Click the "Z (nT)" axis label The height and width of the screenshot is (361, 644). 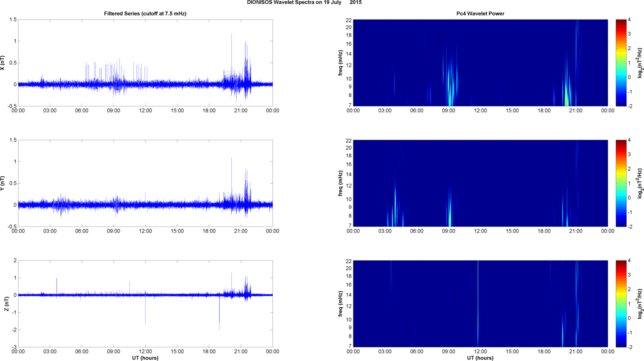pos(6,304)
